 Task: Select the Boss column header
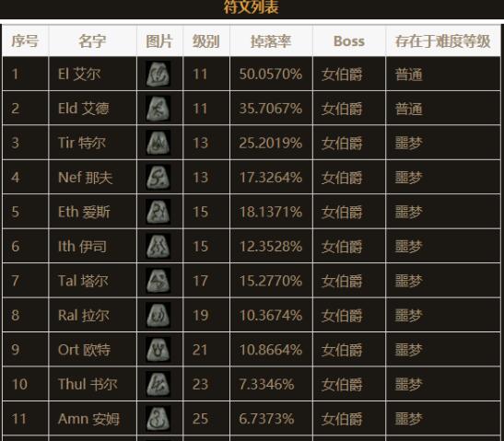coord(349,41)
